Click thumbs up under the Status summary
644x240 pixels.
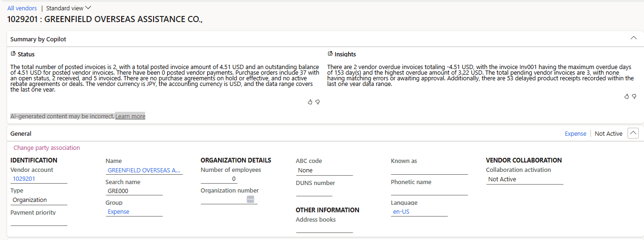tap(310, 102)
